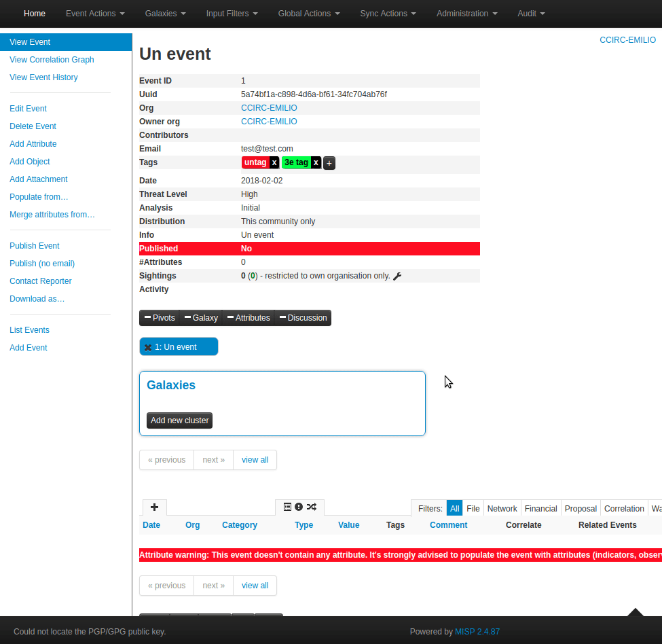Toggle the Network attribute filter
The height and width of the screenshot is (644, 662).
[x=502, y=507]
